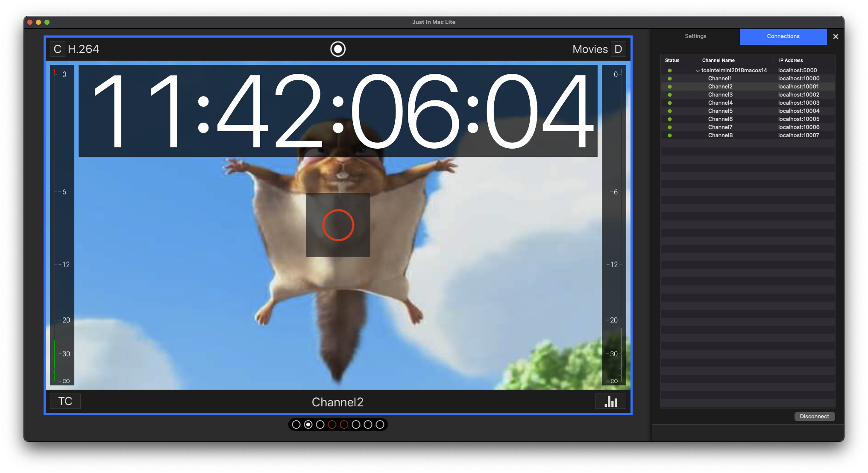The width and height of the screenshot is (868, 473).
Task: Click the localhost:10001 address cell
Action: click(x=798, y=87)
